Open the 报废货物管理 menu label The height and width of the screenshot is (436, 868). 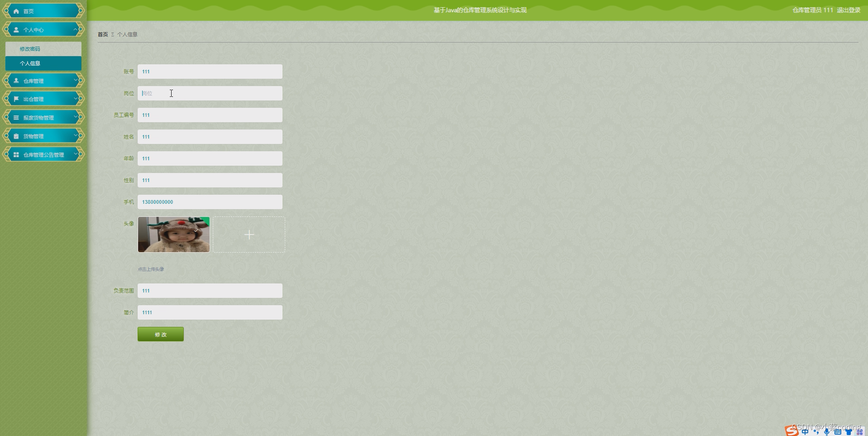coord(38,118)
